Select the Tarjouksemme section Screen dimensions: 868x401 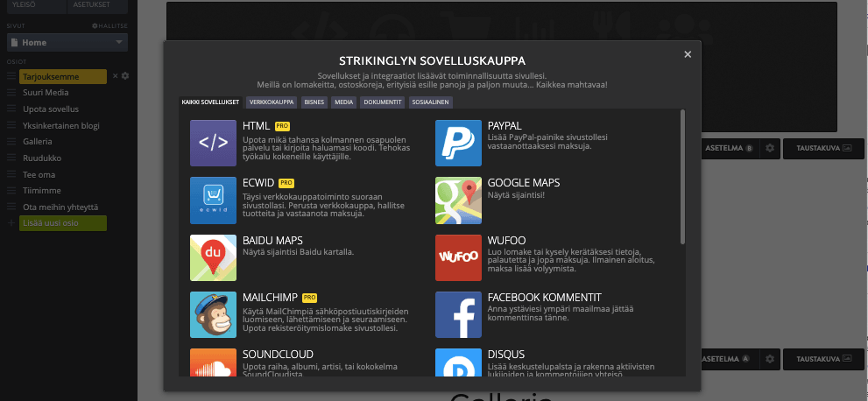62,76
